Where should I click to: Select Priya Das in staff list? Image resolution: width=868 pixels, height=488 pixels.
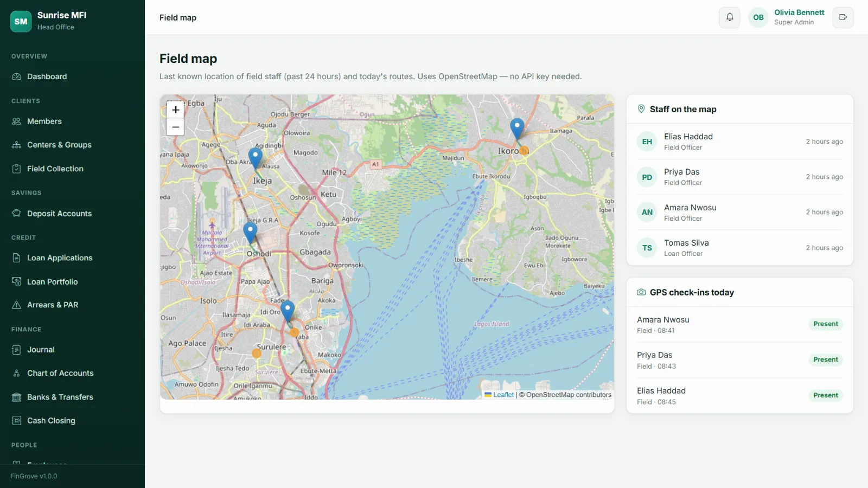740,177
